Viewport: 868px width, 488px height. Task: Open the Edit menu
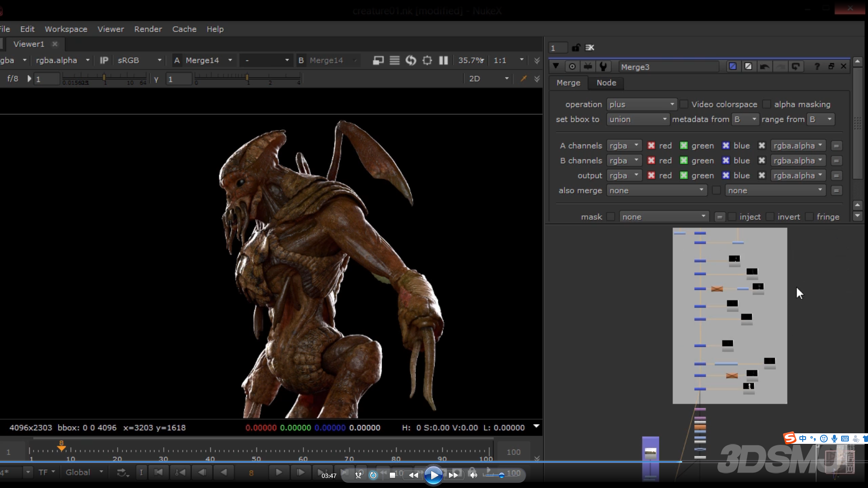tap(27, 29)
